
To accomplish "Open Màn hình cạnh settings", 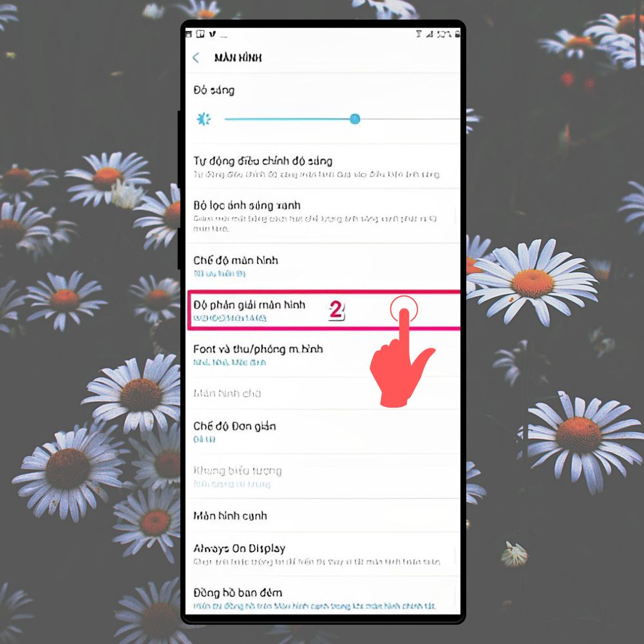I will point(323,515).
